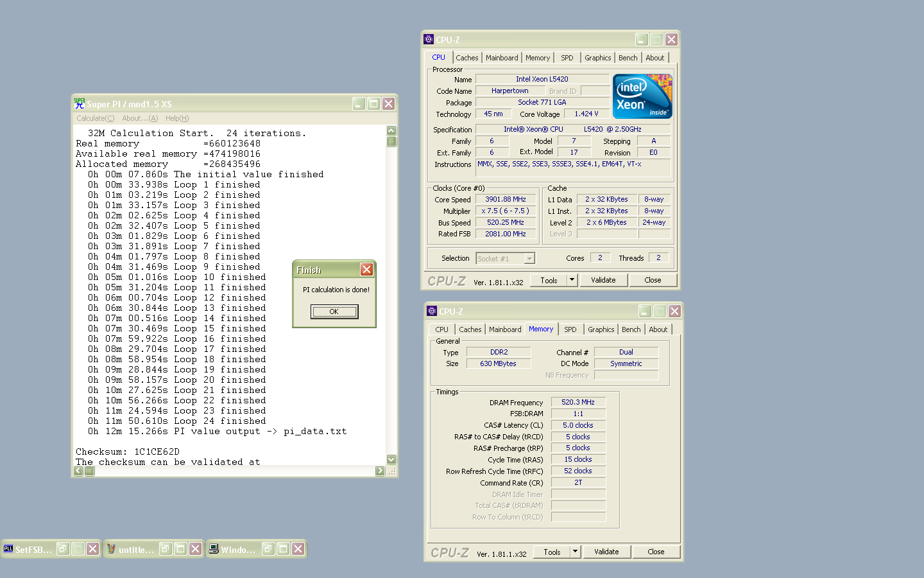Viewport: 924px width, 578px height.
Task: Switch to CPU tab in Memory CPU-Z window
Action: click(442, 329)
